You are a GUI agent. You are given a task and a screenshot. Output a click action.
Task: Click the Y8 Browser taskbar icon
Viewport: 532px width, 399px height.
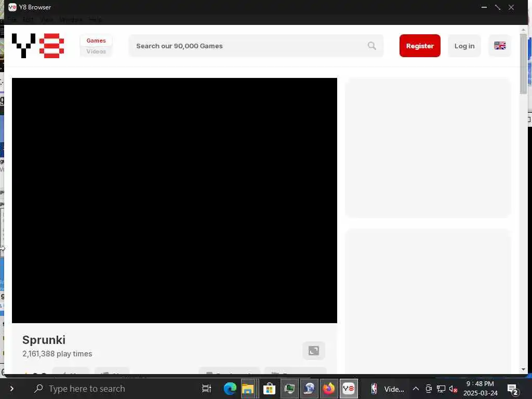click(349, 389)
